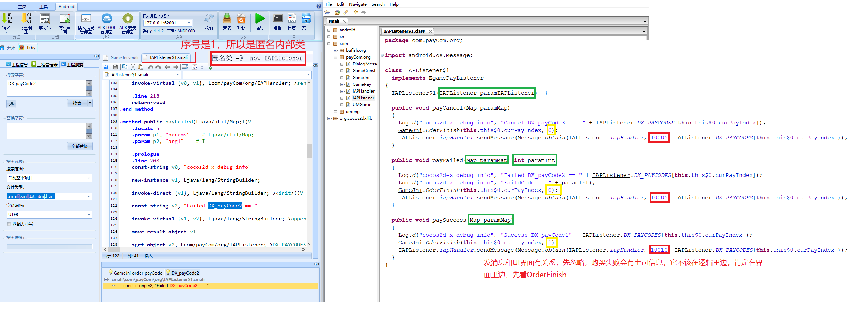Open the search scope dropdown
This screenshot has width=868, height=316.
[x=89, y=178]
